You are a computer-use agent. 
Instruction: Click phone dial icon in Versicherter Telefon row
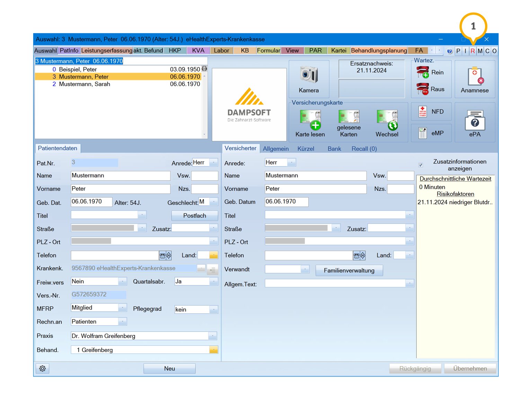click(356, 256)
